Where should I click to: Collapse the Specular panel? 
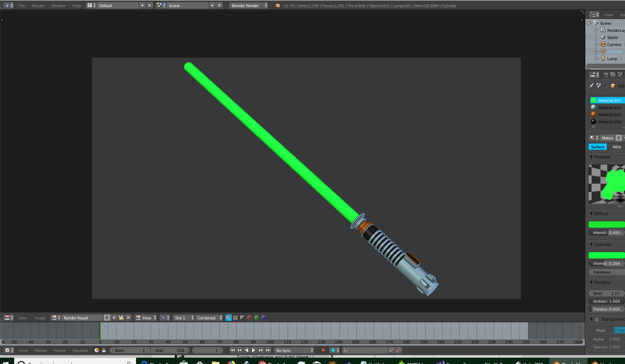click(591, 245)
